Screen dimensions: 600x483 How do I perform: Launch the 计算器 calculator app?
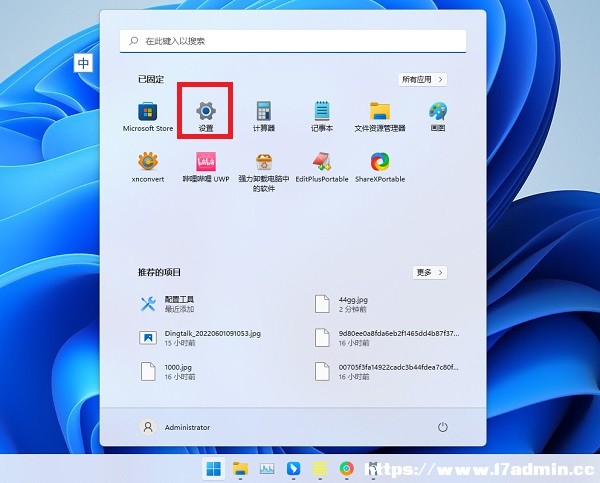(264, 116)
